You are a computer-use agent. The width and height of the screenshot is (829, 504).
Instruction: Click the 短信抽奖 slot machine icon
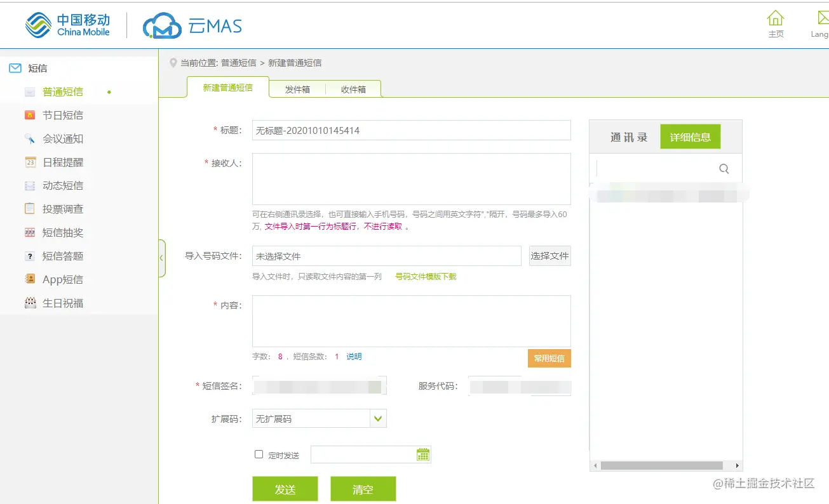(x=30, y=232)
